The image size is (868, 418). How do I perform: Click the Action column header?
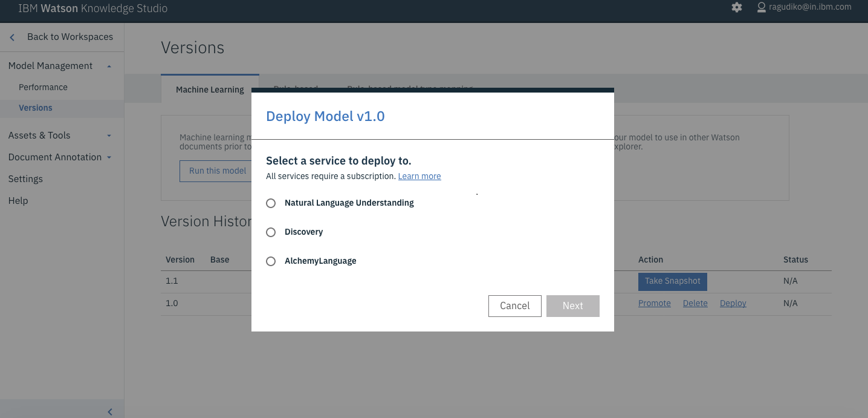[x=650, y=260]
